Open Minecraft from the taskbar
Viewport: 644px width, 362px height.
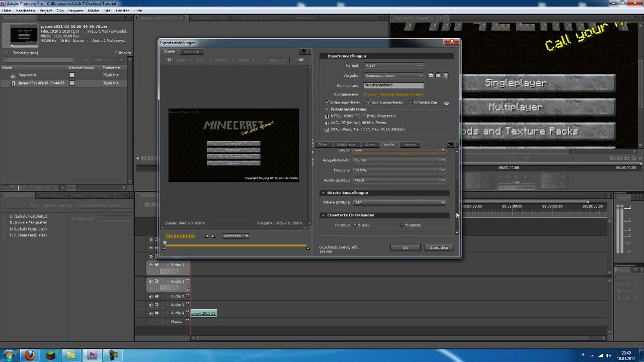(x=50, y=354)
